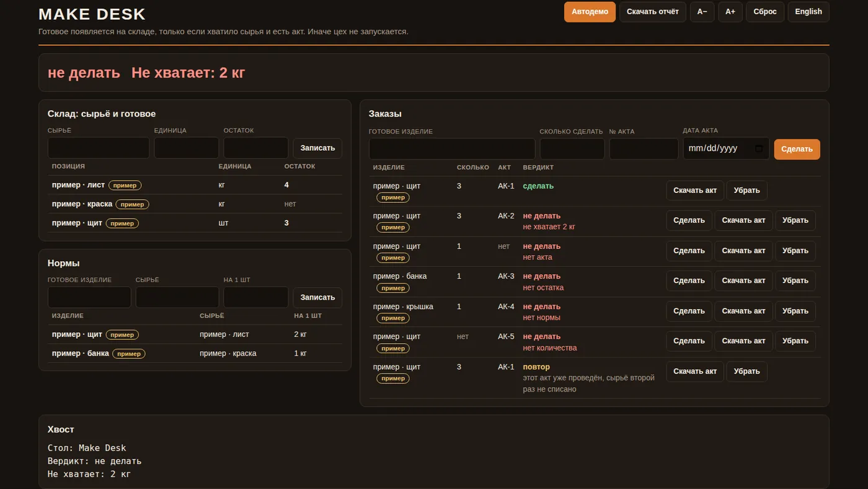This screenshot has height=489, width=868.
Task: Remove the order marked нет акта
Action: (x=795, y=251)
